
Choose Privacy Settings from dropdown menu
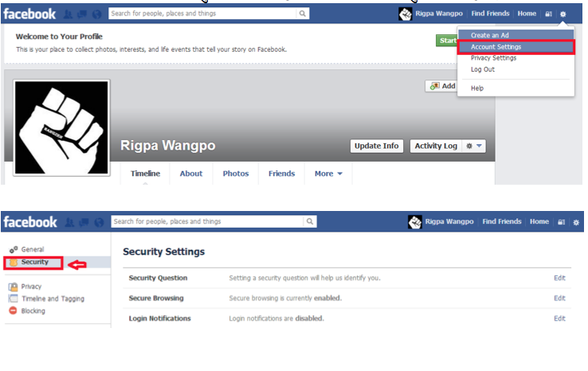(515, 58)
